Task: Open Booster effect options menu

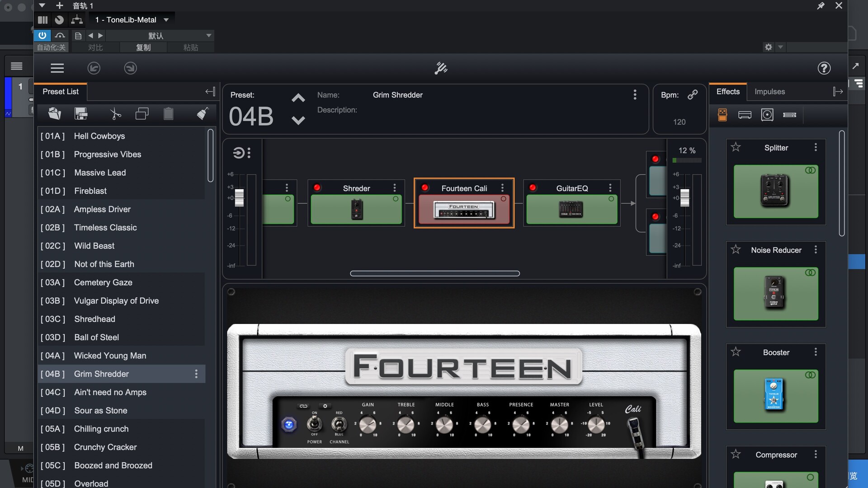Action: click(816, 352)
